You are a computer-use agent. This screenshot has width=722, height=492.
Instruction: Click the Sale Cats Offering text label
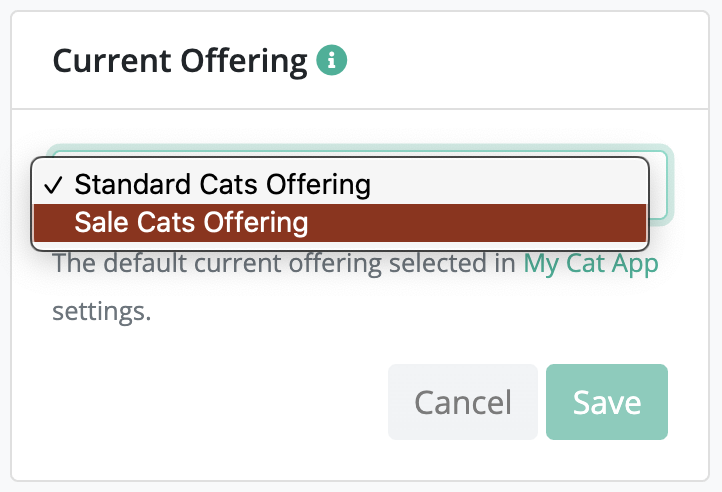(191, 222)
